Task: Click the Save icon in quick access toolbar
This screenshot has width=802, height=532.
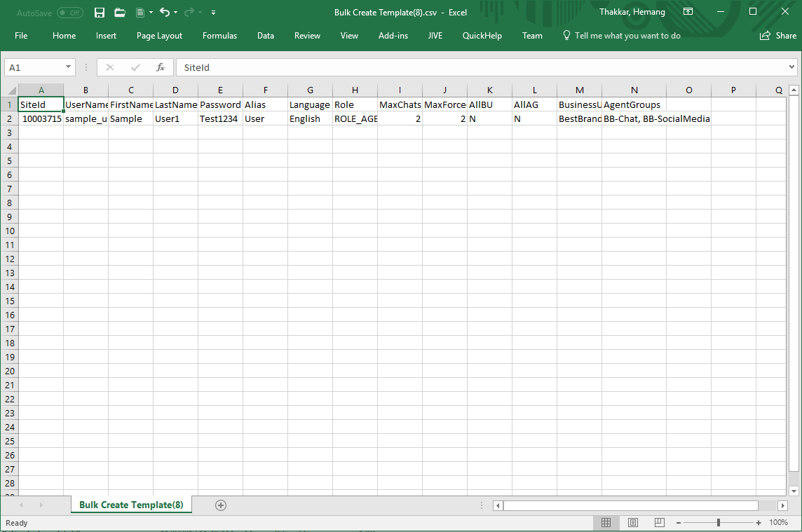Action: 100,13
